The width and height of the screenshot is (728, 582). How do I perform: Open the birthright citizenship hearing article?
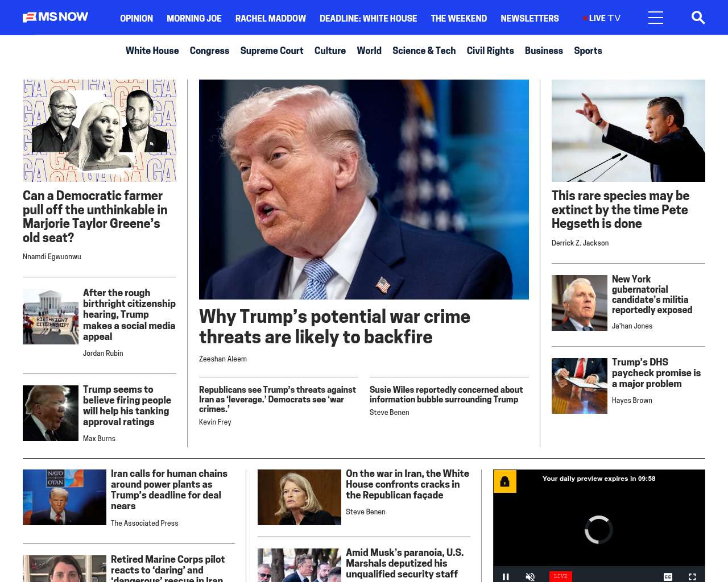[129, 314]
